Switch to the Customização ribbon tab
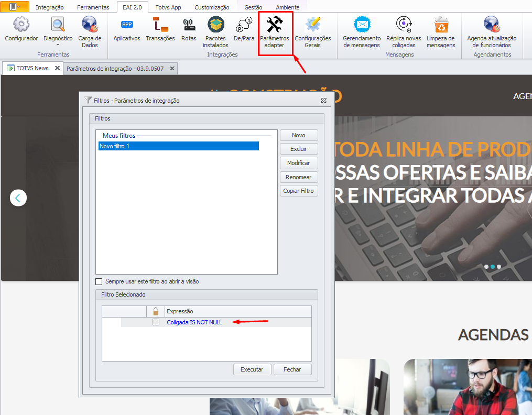Image resolution: width=532 pixels, height=415 pixels. 212,7
